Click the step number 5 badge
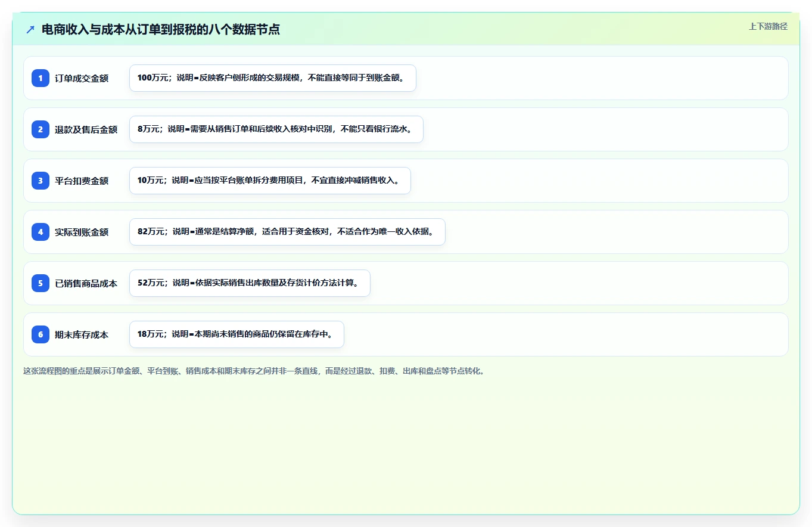Viewport: 812px width, 527px height. [x=41, y=283]
